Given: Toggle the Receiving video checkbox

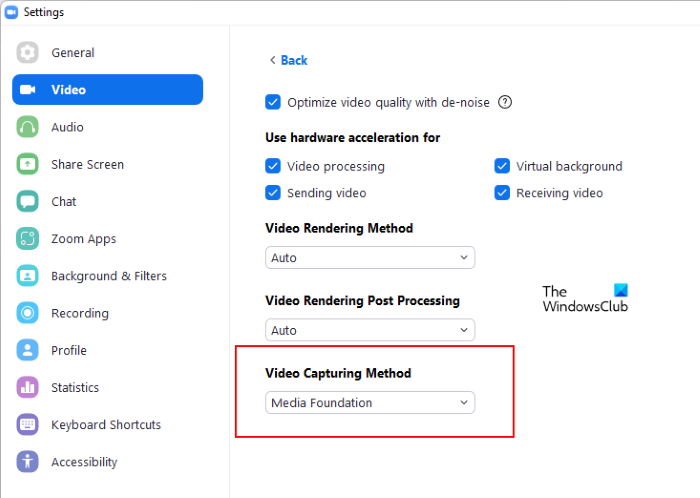Looking at the screenshot, I should tap(502, 193).
